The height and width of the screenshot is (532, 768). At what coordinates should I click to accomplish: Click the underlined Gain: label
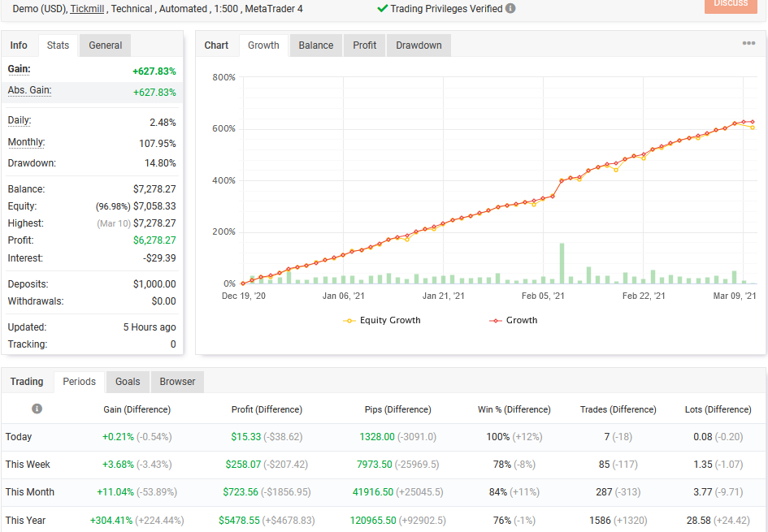pos(20,69)
